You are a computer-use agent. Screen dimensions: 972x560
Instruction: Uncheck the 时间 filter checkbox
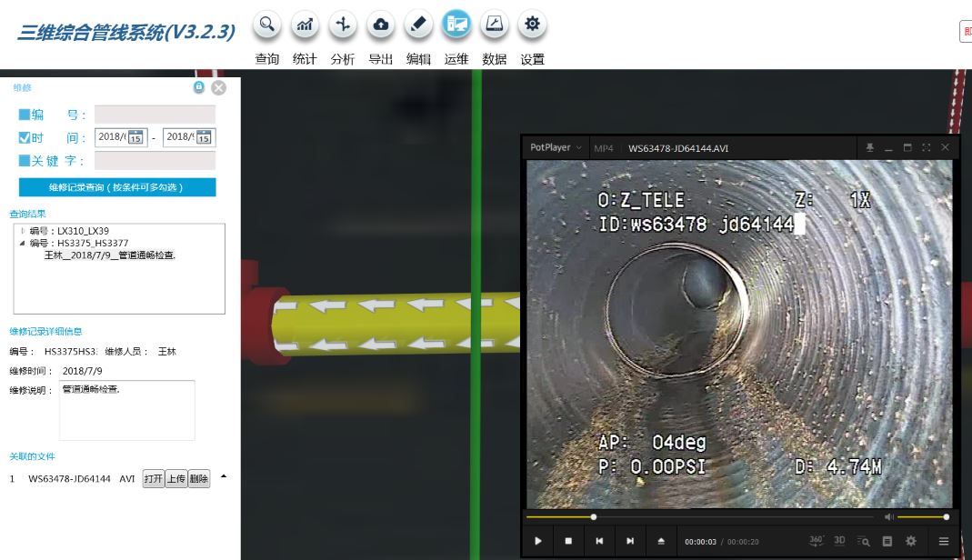point(25,137)
